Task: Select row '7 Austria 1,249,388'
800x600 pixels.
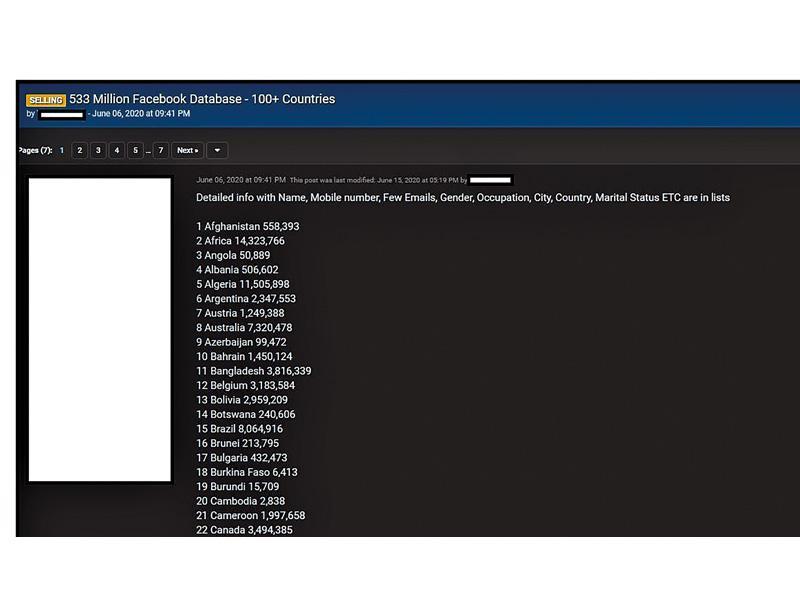Action: (240, 313)
